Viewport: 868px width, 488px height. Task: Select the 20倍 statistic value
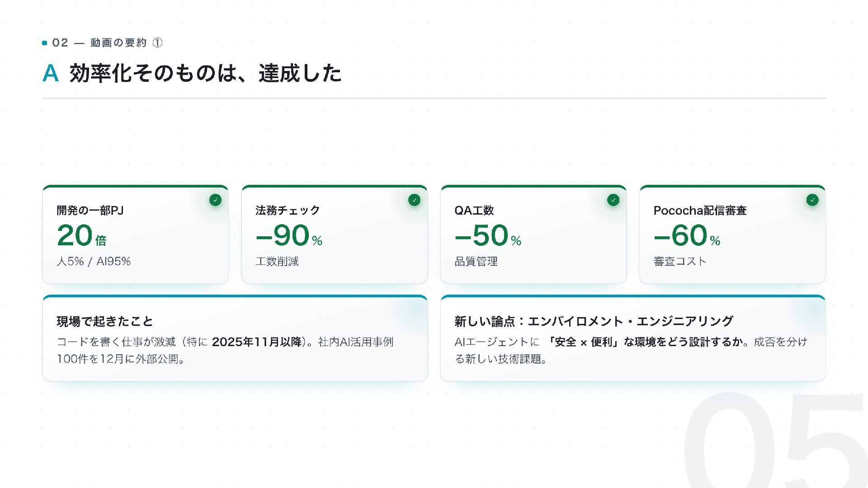pyautogui.click(x=82, y=236)
